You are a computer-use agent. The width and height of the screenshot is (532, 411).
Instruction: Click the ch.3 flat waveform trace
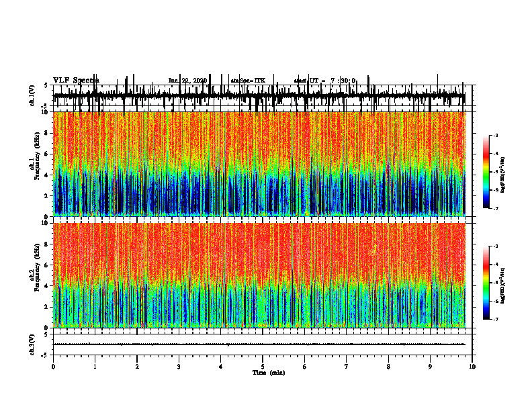pyautogui.click(x=259, y=345)
